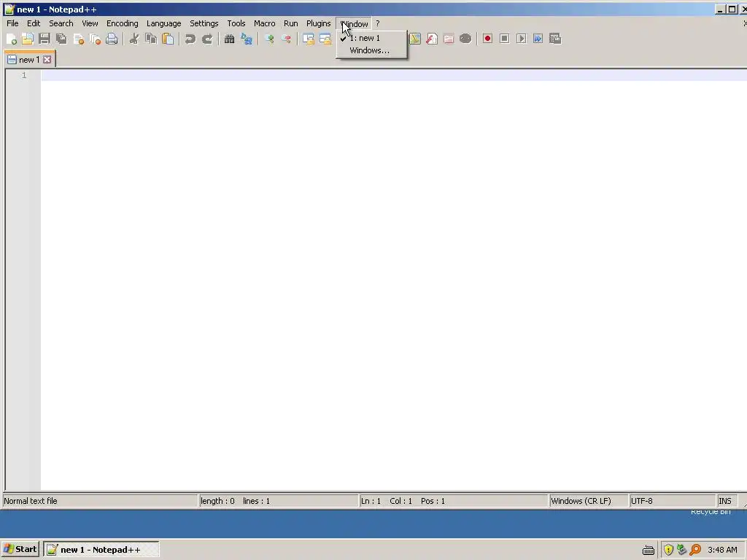The height and width of the screenshot is (560, 747).
Task: Click the Paste clipboard icon
Action: (168, 39)
